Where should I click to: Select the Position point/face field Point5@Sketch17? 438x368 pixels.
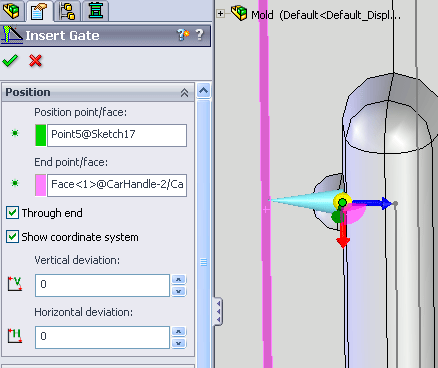[x=117, y=135]
